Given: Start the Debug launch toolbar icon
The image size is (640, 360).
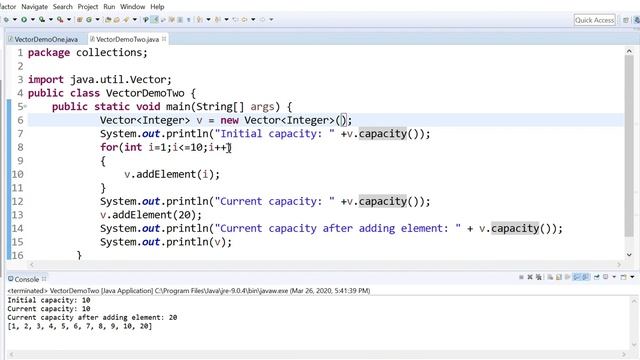Looking at the screenshot, I should (x=6, y=19).
